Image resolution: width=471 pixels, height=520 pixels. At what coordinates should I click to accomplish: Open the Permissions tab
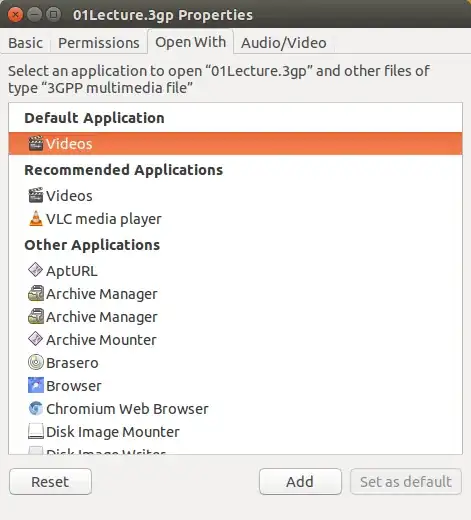point(99,43)
